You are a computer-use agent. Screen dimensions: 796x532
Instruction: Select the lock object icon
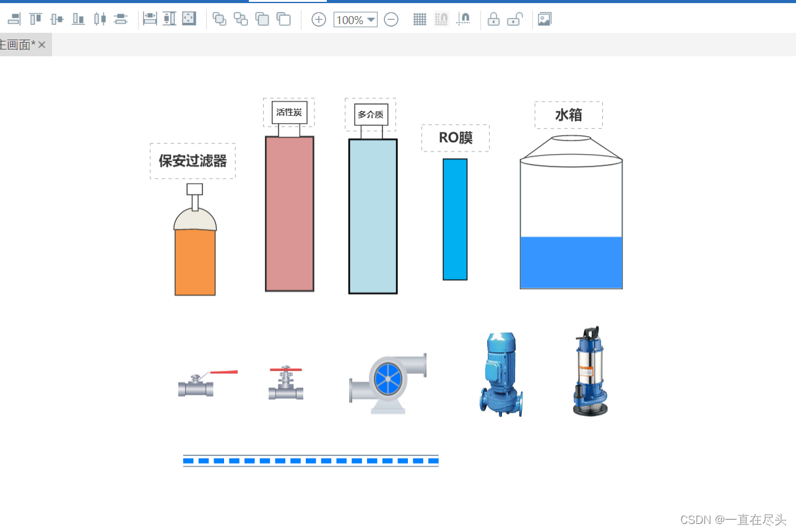493,19
